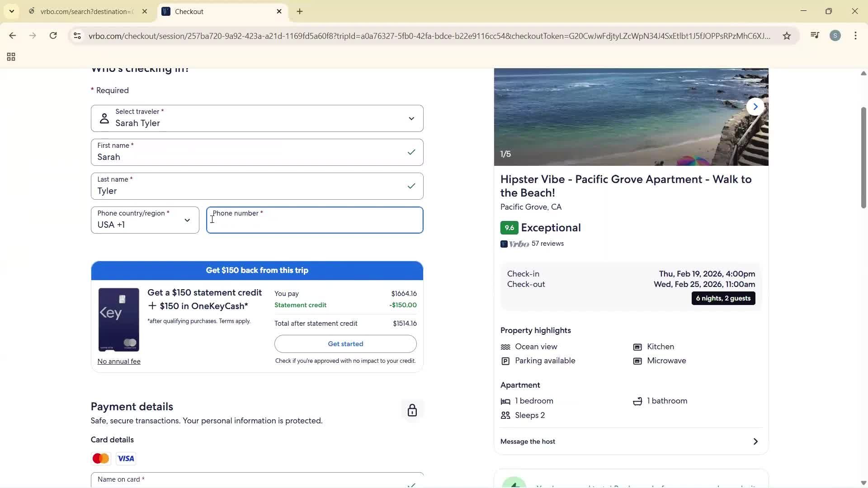Click the browser back arrow
Screen dimensions: 868x488
pyautogui.click(x=13, y=36)
